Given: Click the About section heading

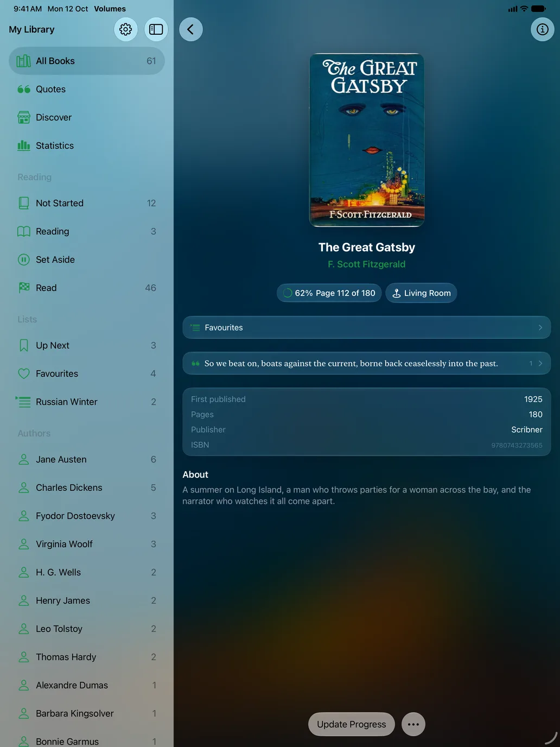Looking at the screenshot, I should tap(195, 474).
